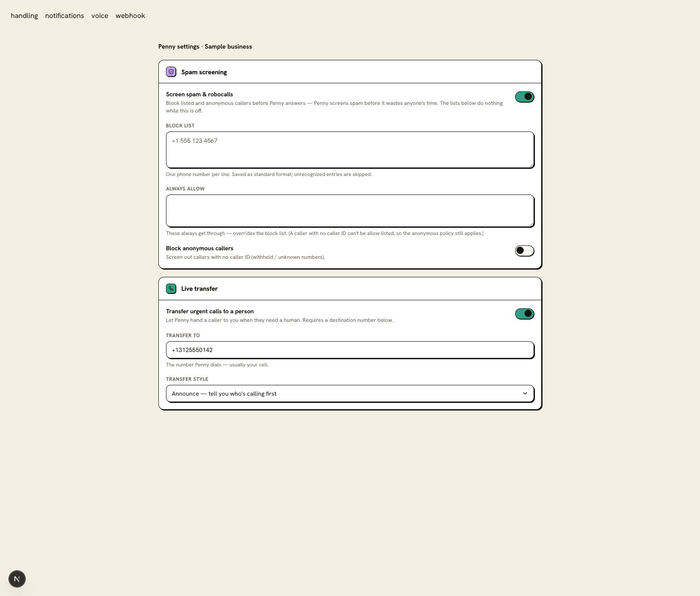Open the voice tab
The width and height of the screenshot is (700, 596).
tap(100, 16)
